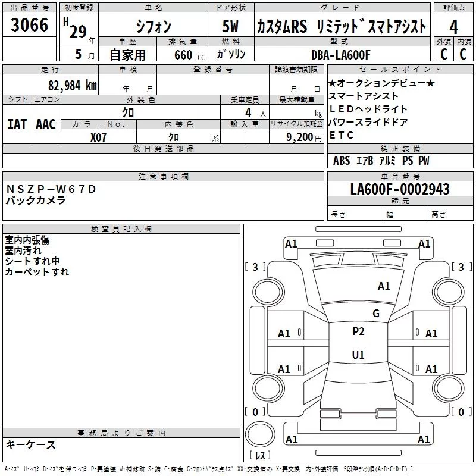Select the bottom-right tire rating [0]
Screen dimensions: 476x476
tap(459, 412)
